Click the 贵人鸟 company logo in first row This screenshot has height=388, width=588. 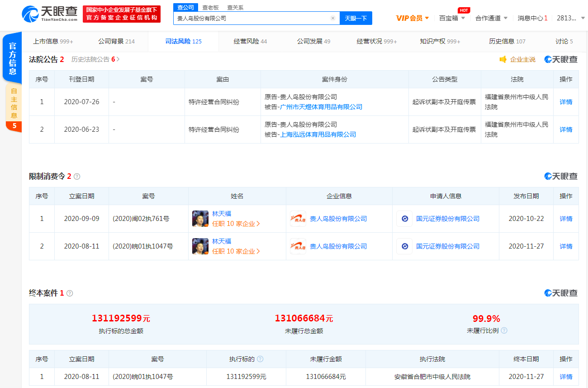[298, 219]
